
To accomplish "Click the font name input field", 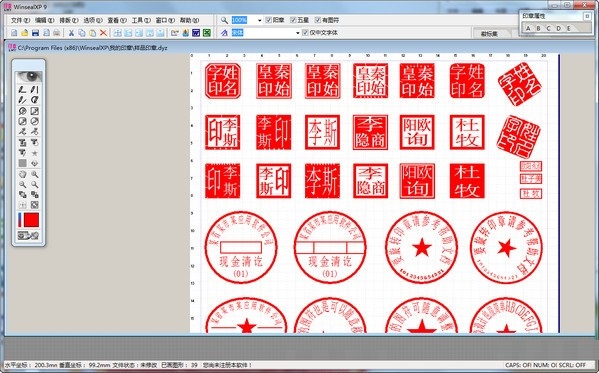I will pyautogui.click(x=263, y=33).
